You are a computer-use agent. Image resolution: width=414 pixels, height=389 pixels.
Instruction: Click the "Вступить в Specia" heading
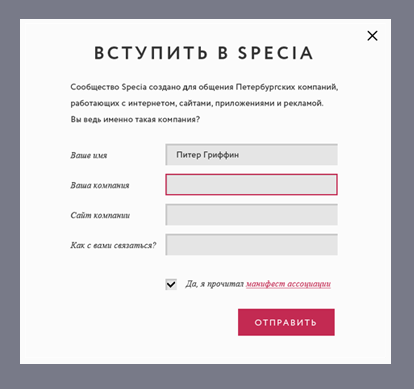click(x=204, y=53)
